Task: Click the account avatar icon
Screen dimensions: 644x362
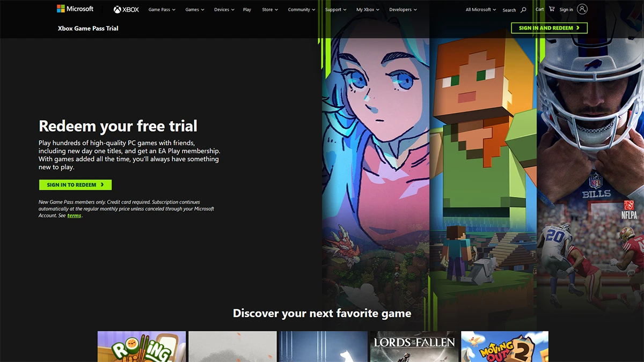Action: point(582,9)
